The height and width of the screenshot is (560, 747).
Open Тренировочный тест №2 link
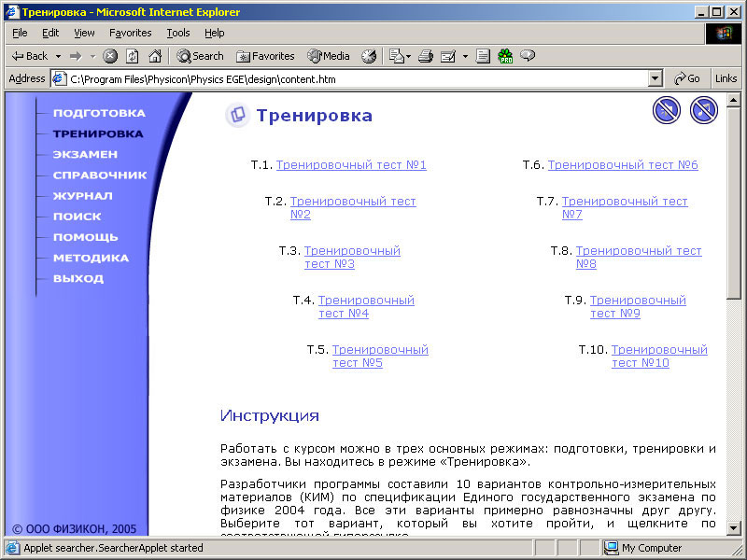(x=353, y=207)
